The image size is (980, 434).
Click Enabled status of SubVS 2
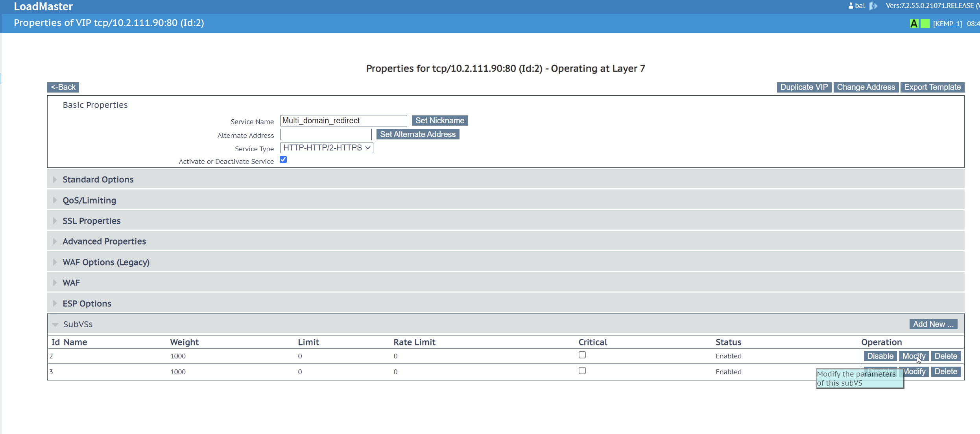[728, 356]
